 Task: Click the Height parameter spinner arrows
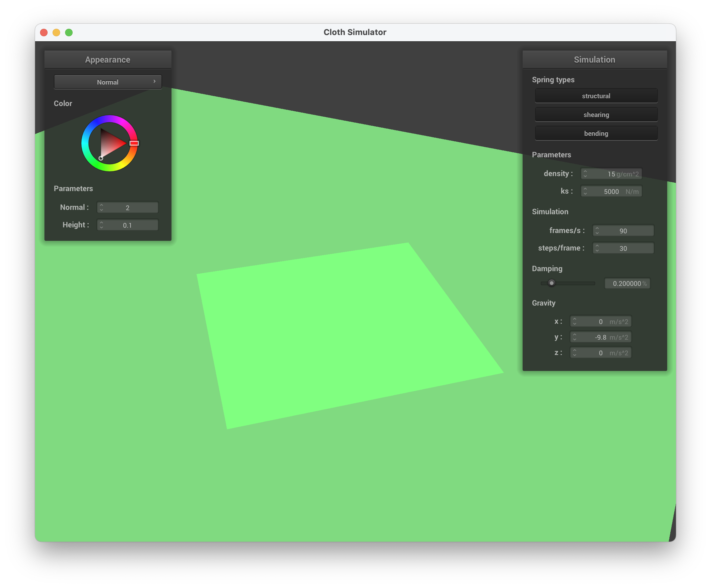pyautogui.click(x=101, y=225)
